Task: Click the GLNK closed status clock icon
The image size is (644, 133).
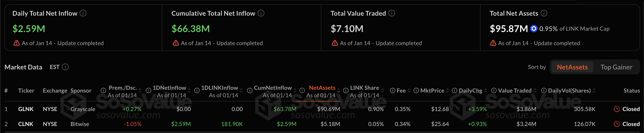Action: point(617,109)
